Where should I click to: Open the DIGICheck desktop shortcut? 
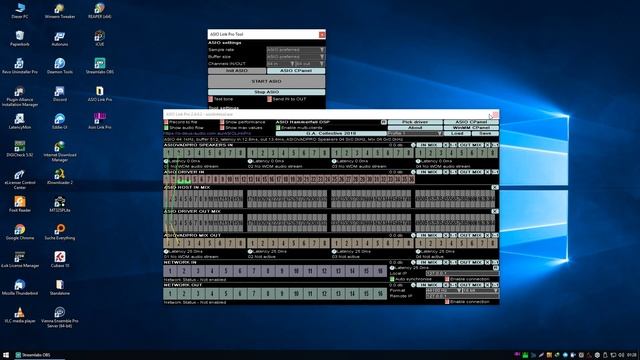pyautogui.click(x=20, y=149)
